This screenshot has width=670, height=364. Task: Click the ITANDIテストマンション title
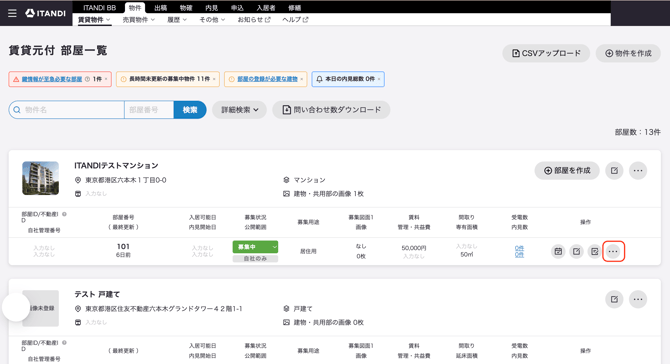point(116,165)
